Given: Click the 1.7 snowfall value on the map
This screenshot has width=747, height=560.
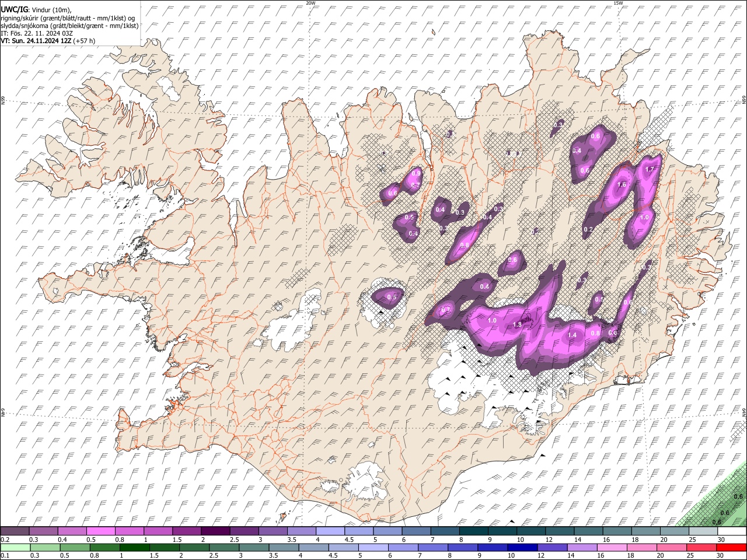Looking at the screenshot, I should coord(649,169).
